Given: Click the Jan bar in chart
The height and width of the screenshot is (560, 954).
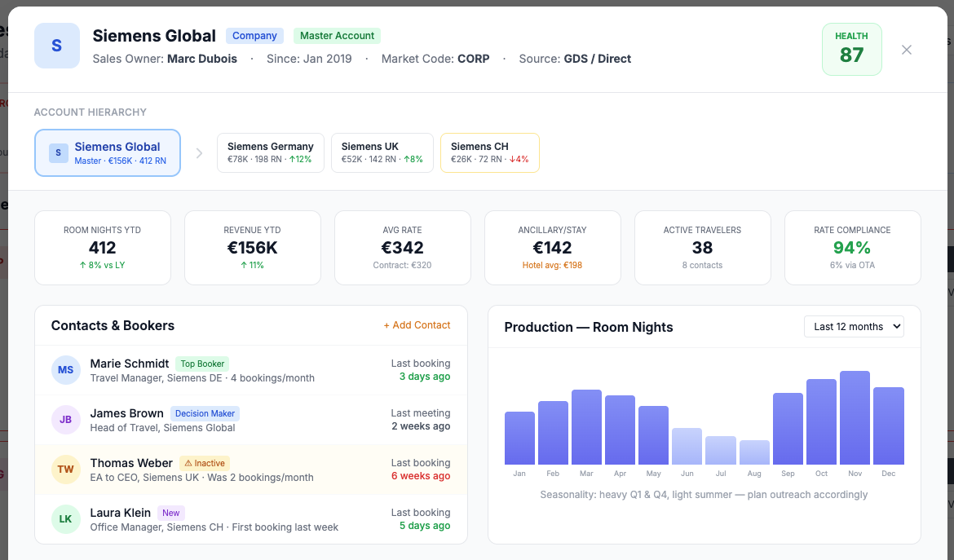Looking at the screenshot, I should click(519, 439).
